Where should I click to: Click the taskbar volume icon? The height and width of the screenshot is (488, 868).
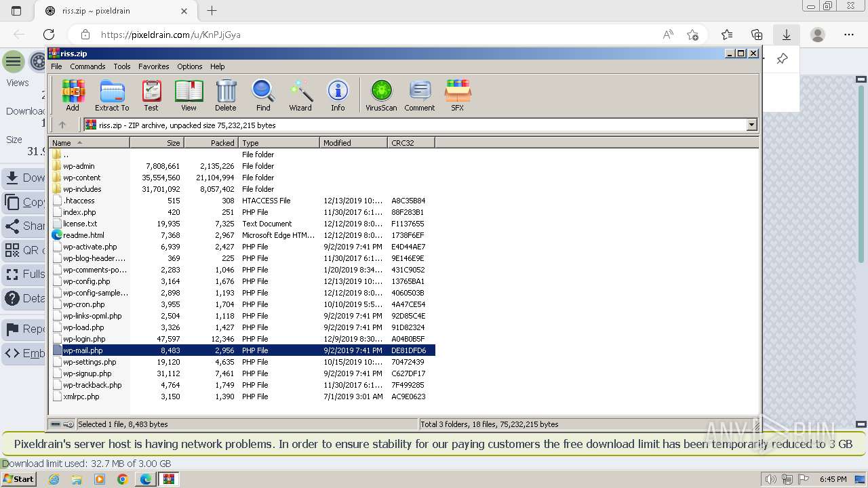(771, 479)
